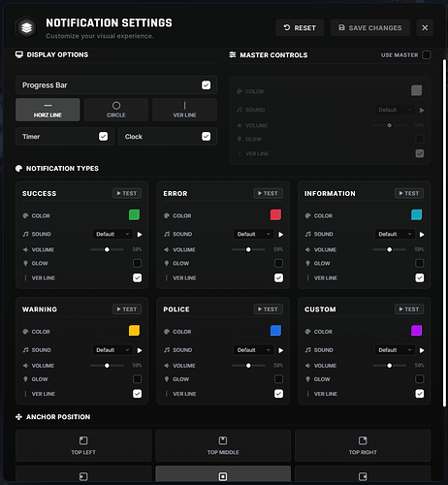The width and height of the screenshot is (448, 485).
Task: Select Top Middle anchor position
Action: [223, 445]
